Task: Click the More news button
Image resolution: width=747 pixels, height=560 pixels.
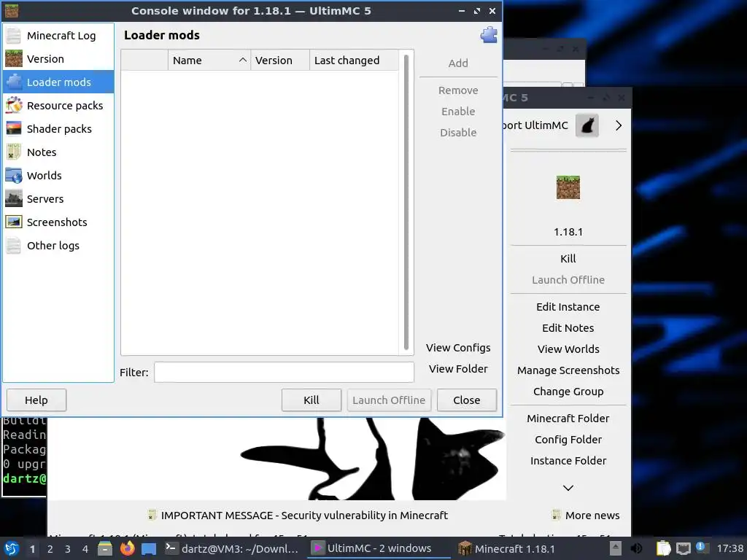Action: click(586, 516)
